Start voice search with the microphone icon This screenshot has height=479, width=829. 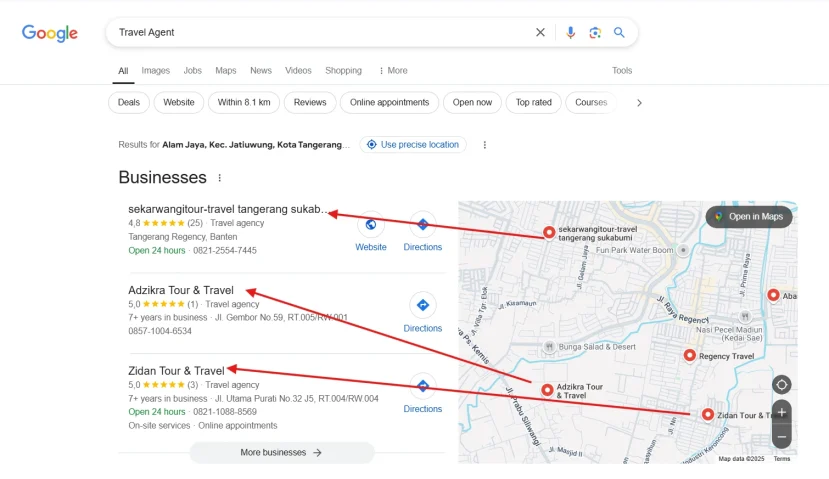[x=570, y=32]
